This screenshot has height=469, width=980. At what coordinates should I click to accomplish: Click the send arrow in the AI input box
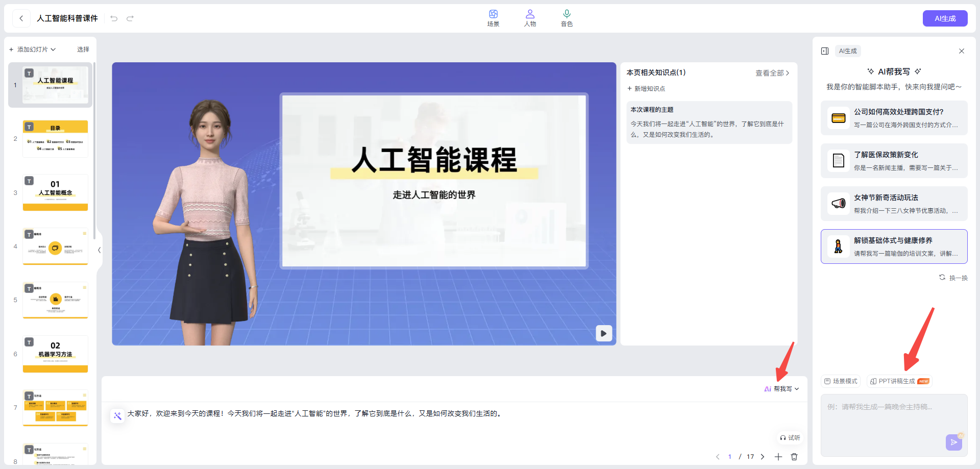(x=953, y=442)
